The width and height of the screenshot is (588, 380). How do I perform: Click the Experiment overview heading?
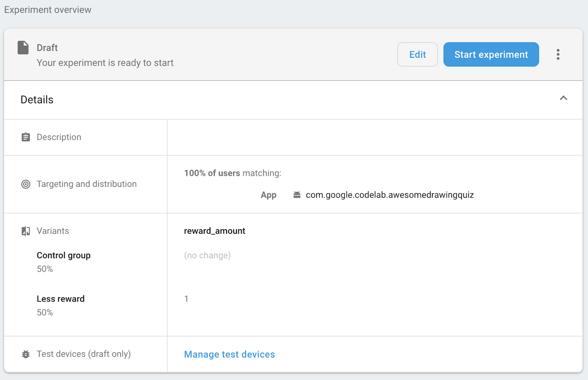[x=48, y=10]
